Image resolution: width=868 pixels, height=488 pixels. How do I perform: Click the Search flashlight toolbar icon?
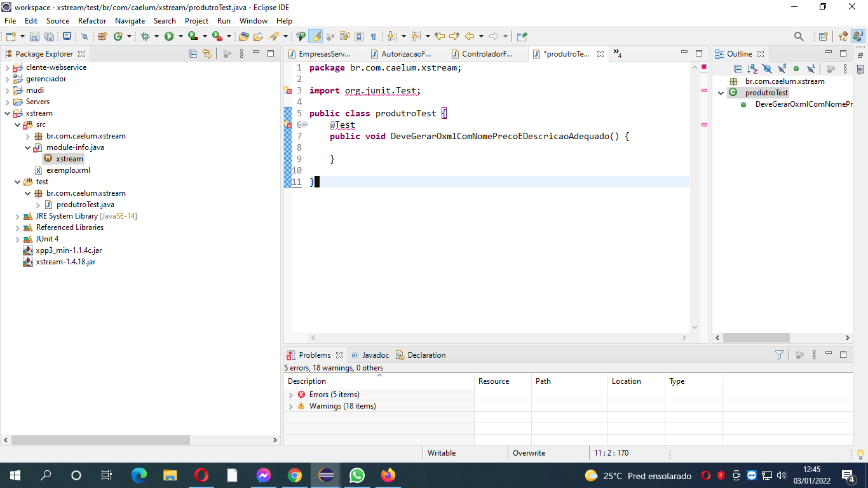click(274, 36)
